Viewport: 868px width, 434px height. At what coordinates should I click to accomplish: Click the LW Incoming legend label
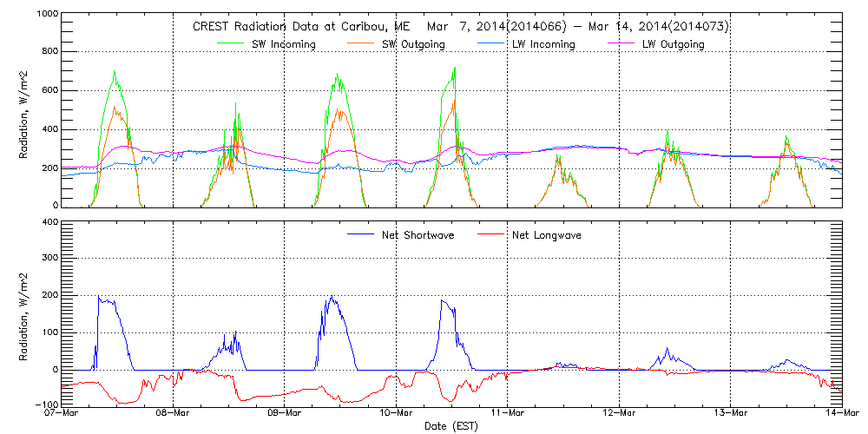[x=542, y=44]
